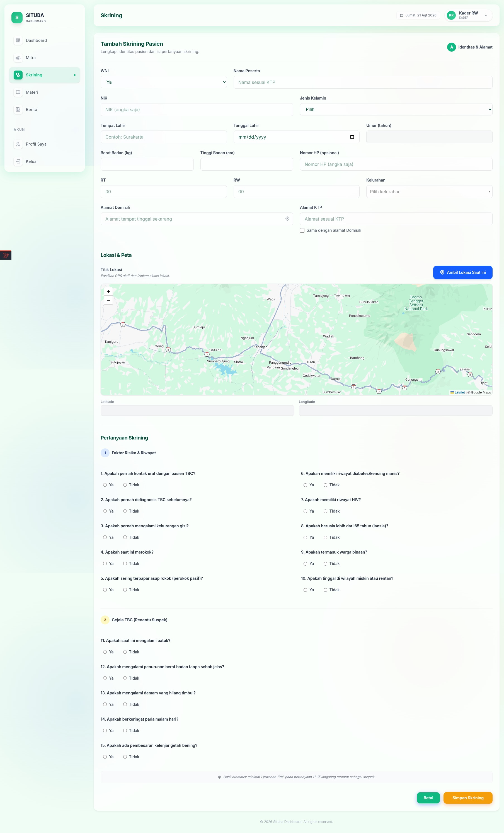Screen dimensions: 504x833
Task: Click the green A badge by Identitas & Alamat
Action: click(x=451, y=47)
